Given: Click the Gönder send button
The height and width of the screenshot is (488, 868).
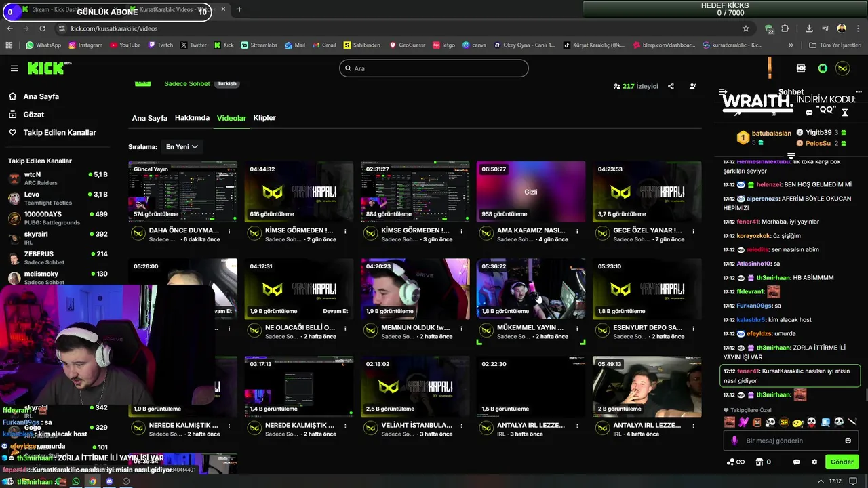Looking at the screenshot, I should [x=842, y=462].
